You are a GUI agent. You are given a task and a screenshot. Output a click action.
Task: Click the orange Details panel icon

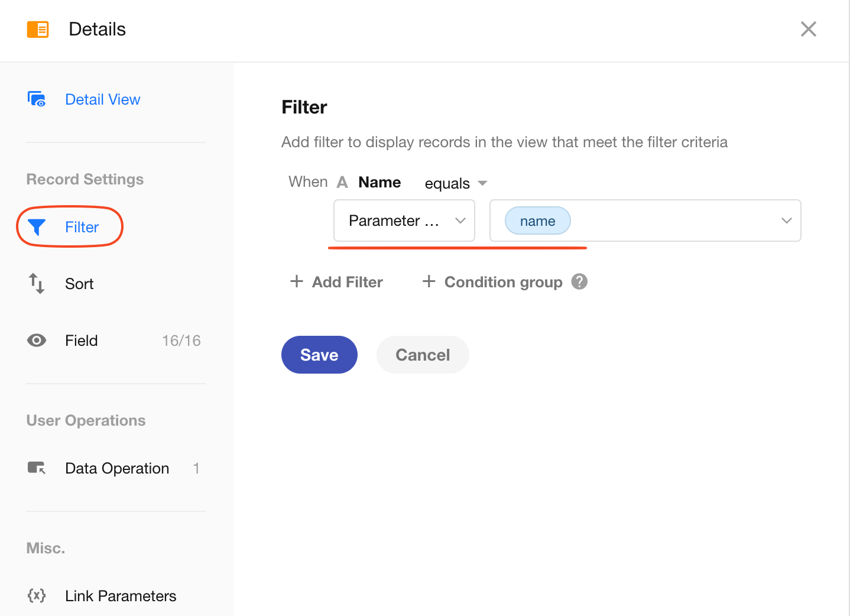pos(38,29)
